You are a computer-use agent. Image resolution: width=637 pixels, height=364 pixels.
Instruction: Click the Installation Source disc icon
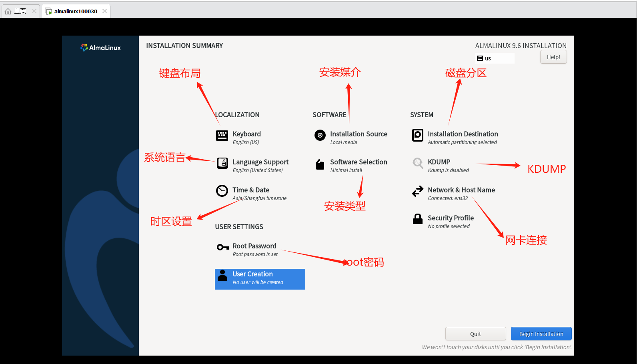pyautogui.click(x=320, y=135)
